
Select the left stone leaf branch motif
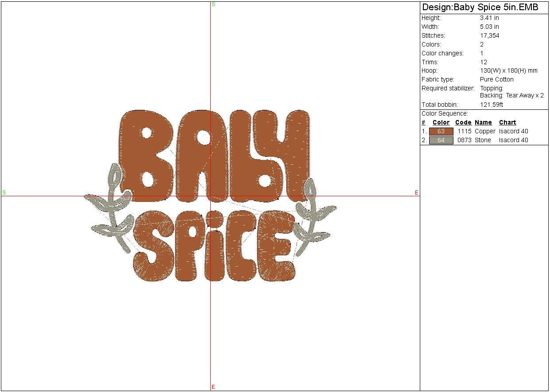pos(112,208)
